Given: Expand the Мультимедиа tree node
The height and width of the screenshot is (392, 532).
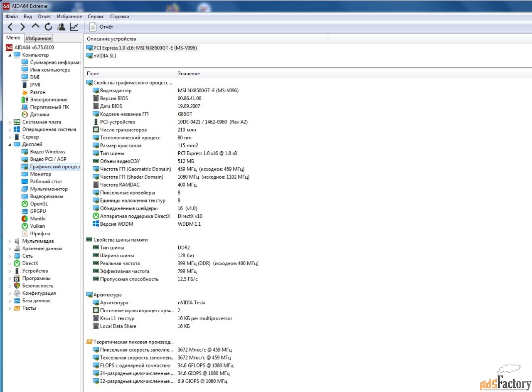Looking at the screenshot, I should (x=10, y=241).
